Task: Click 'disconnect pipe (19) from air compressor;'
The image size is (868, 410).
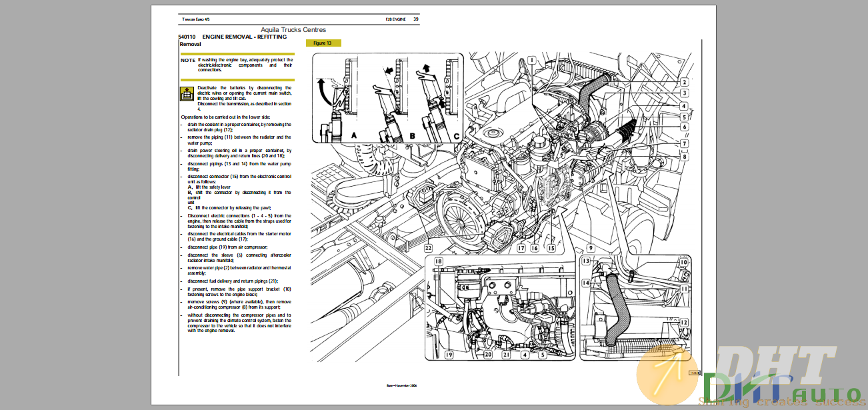Action: pyautogui.click(x=227, y=247)
